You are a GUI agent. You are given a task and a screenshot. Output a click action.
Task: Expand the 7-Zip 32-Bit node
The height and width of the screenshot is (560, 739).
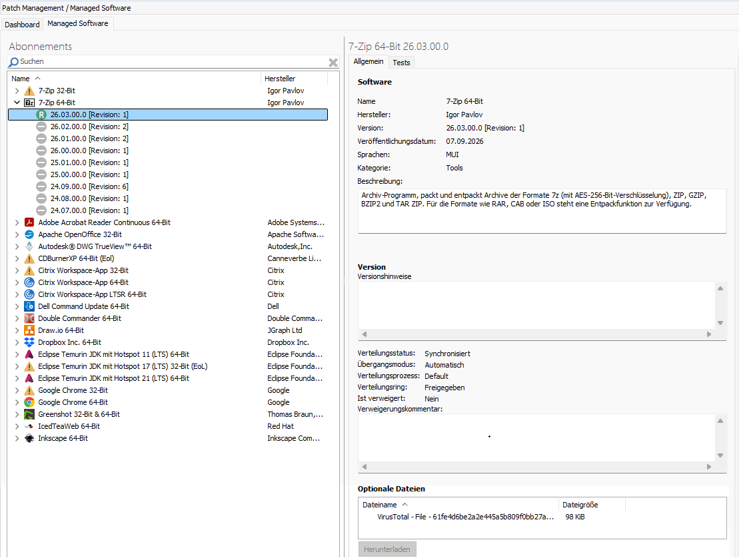[17, 91]
